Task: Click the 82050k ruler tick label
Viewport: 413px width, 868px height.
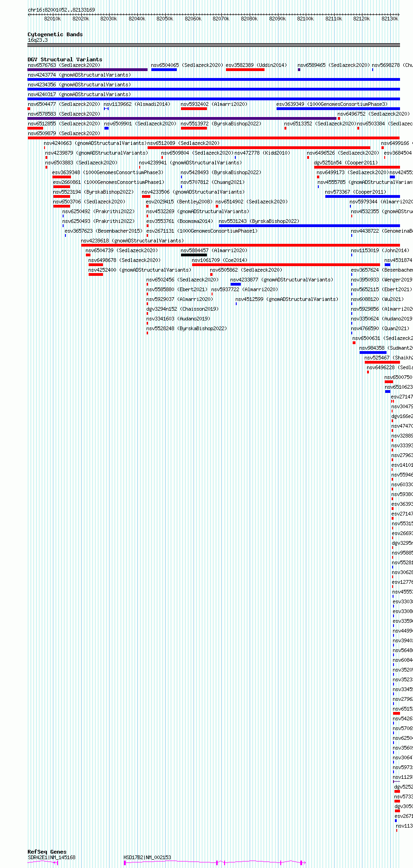Action: tap(165, 19)
